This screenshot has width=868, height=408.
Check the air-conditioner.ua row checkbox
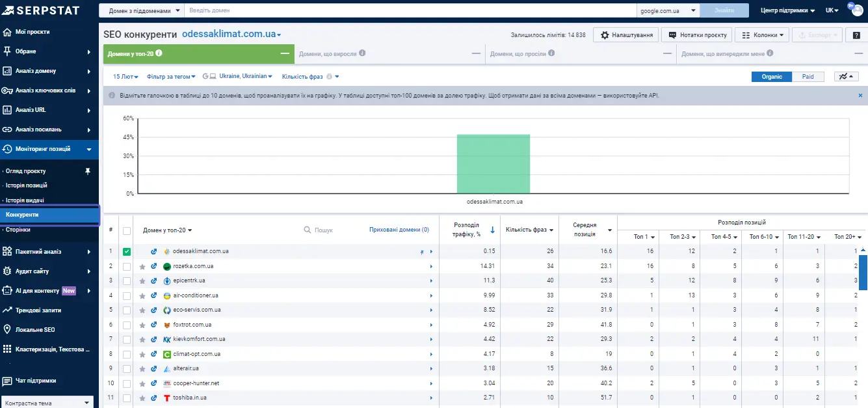[x=127, y=295]
